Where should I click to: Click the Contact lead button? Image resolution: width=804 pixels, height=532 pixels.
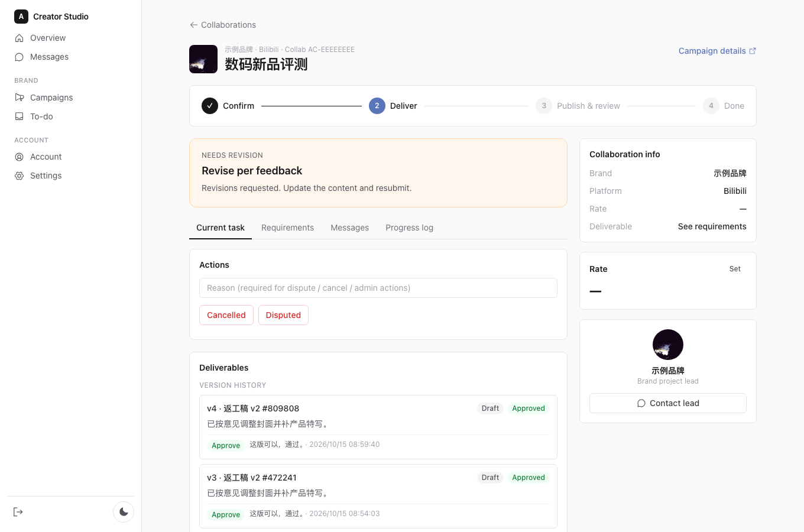point(668,403)
